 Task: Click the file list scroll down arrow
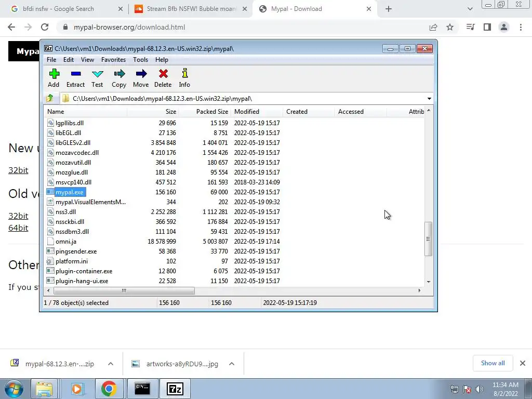[429, 282]
